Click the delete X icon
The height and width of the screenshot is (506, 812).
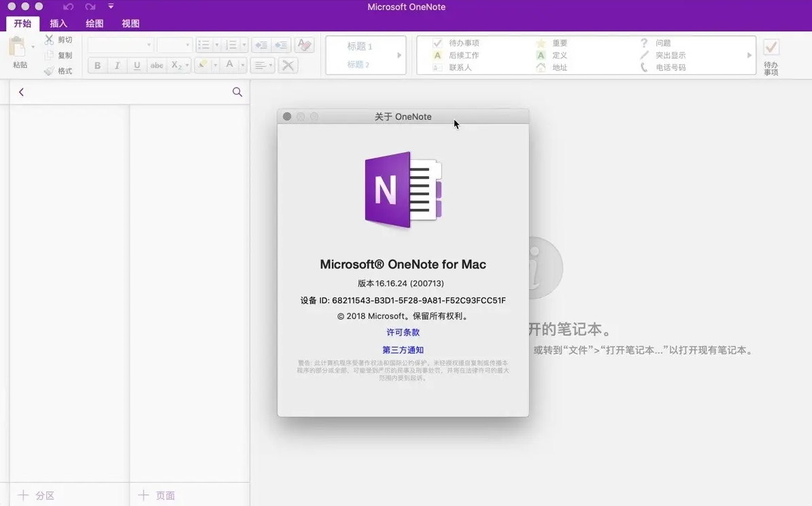[x=288, y=65]
